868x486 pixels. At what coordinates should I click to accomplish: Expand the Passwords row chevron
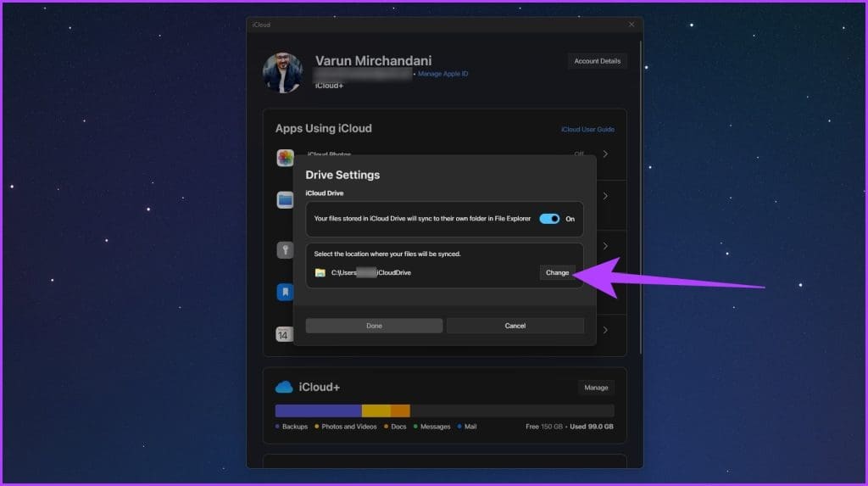click(605, 245)
